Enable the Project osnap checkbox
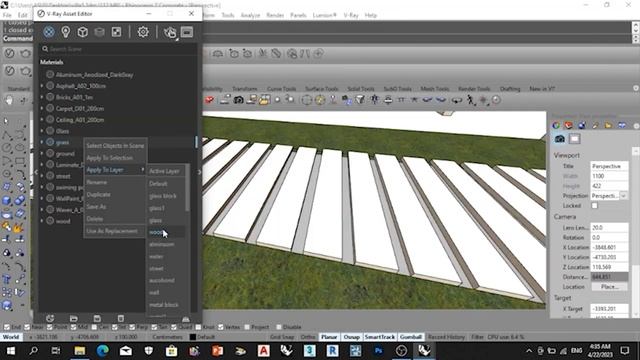This screenshot has width=640, height=360. (x=247, y=327)
